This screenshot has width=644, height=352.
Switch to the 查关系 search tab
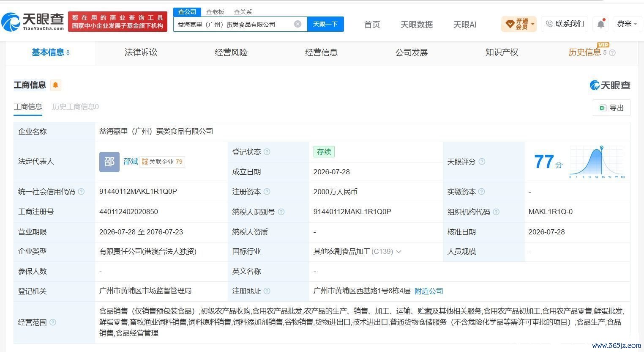tap(243, 12)
